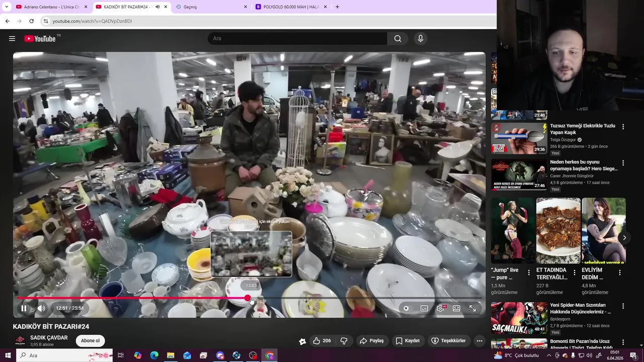Open a new browser tab
Screen dimensions: 644x362
[x=337, y=7]
